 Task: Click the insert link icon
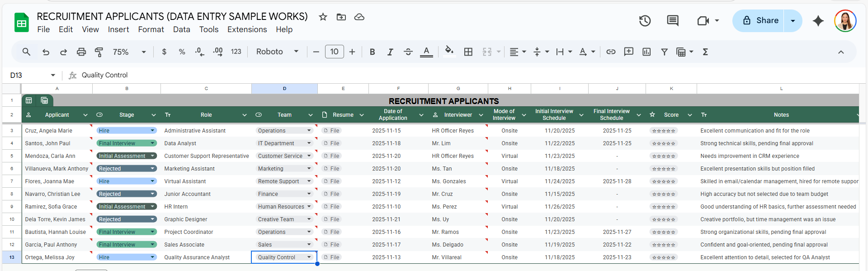click(x=611, y=52)
